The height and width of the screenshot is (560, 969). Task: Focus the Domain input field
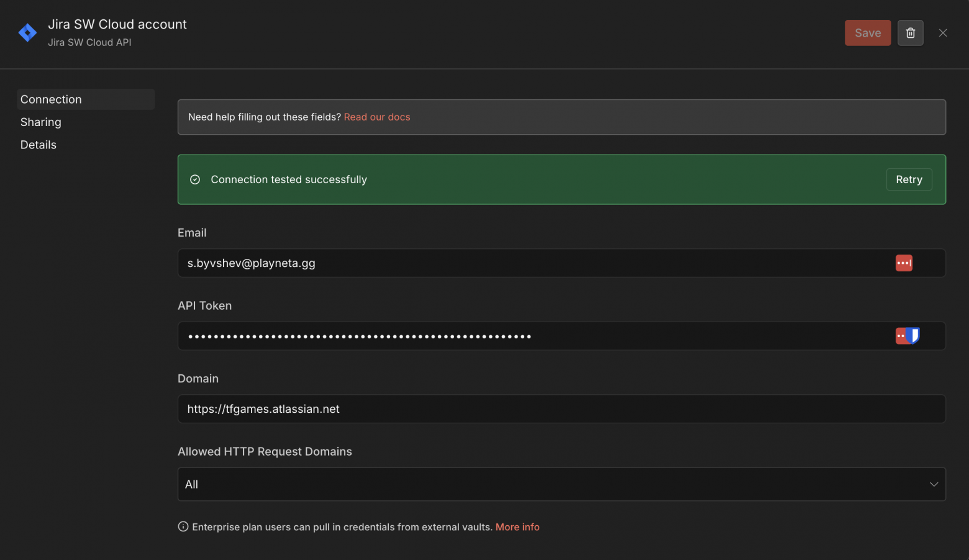click(562, 409)
